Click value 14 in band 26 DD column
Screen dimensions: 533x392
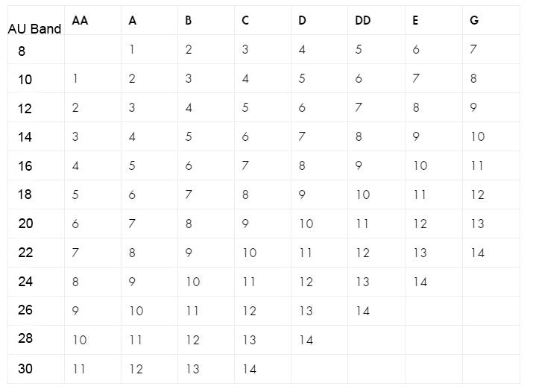(363, 311)
